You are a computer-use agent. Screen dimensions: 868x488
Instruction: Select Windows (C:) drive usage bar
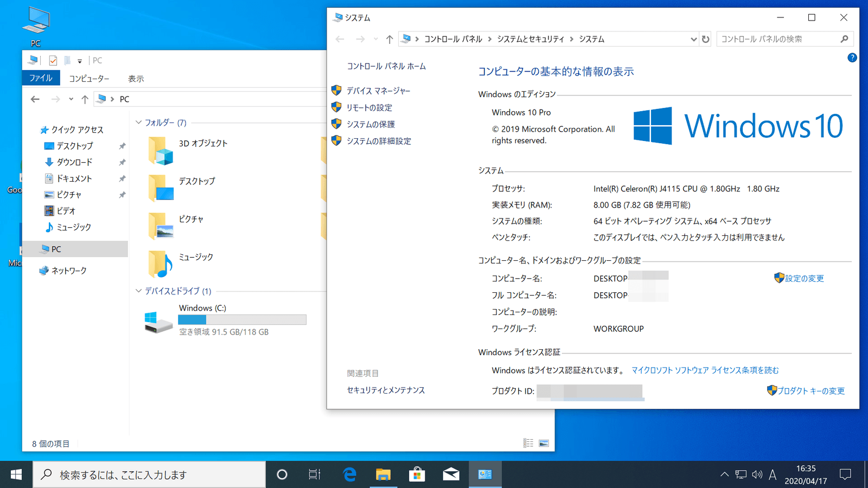tap(242, 320)
